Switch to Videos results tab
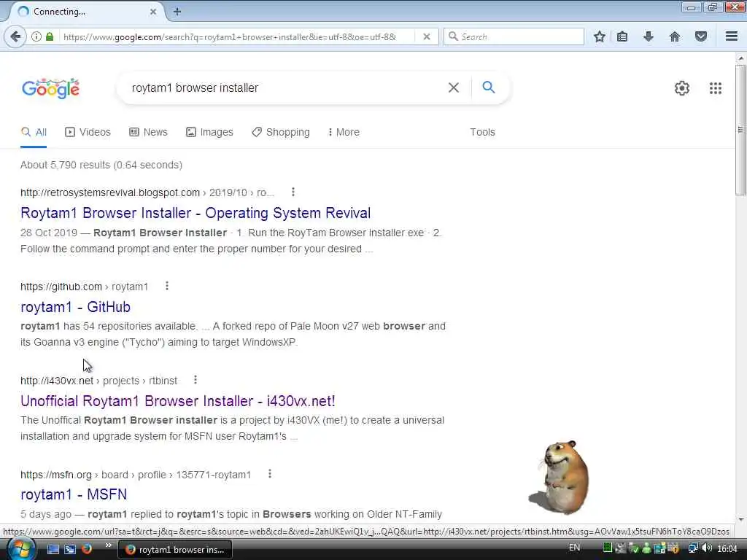 88,133
